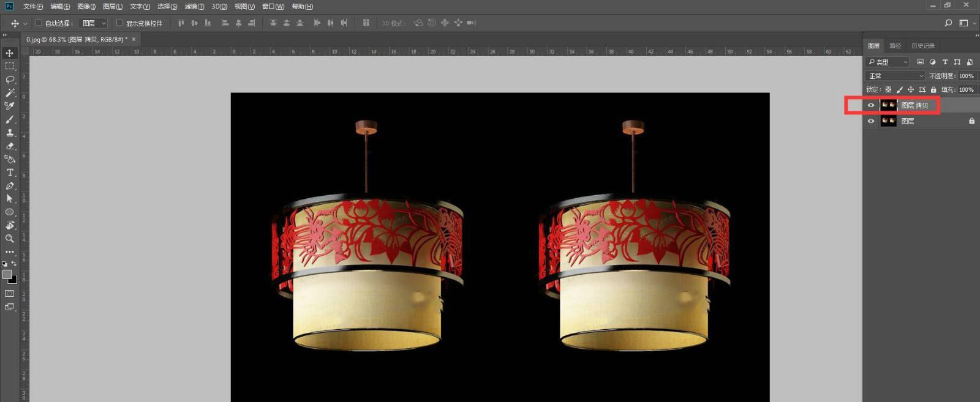Switch to the 历史记录 tab

pos(922,46)
